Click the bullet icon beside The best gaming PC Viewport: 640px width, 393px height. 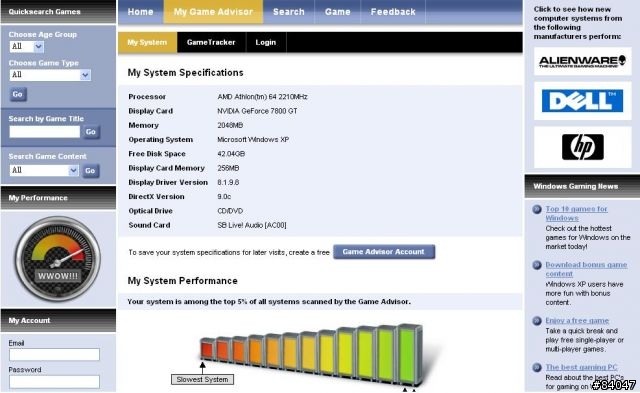[x=537, y=368]
